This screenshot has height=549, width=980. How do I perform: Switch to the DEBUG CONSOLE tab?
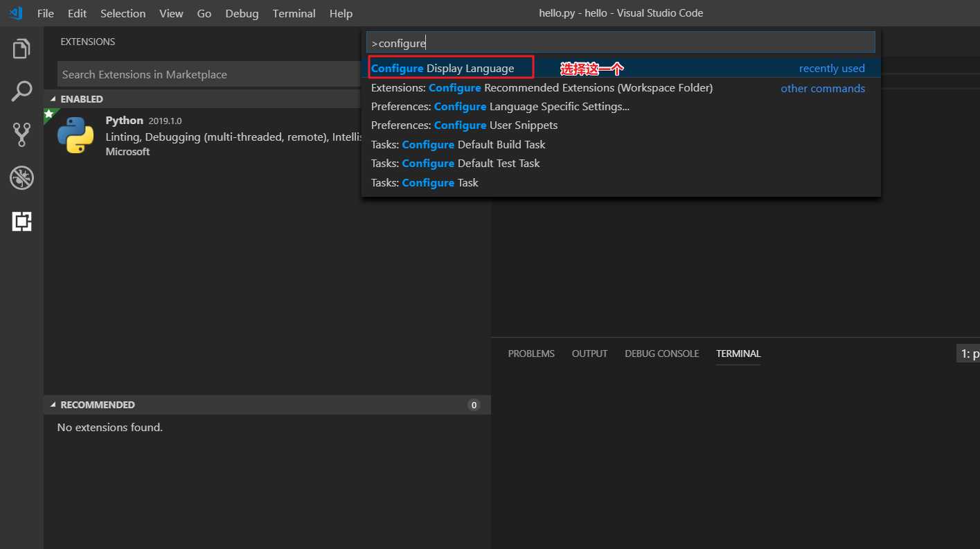pyautogui.click(x=662, y=354)
